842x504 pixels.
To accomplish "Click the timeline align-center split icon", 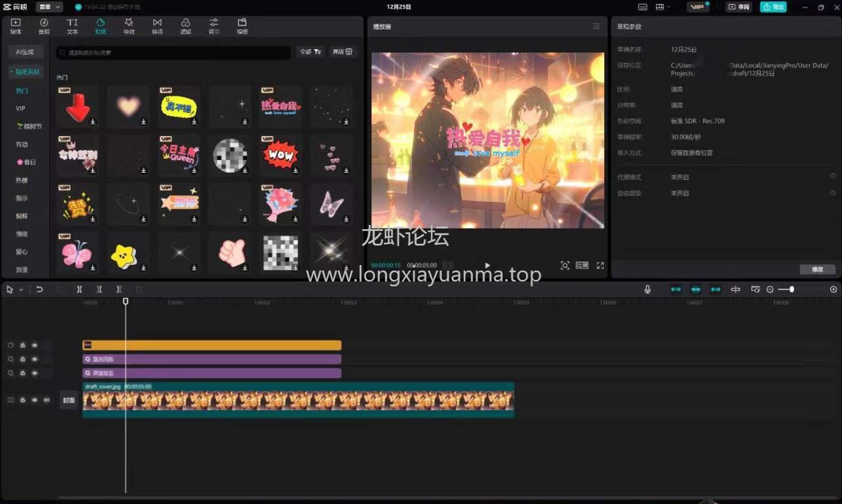I will [x=736, y=289].
